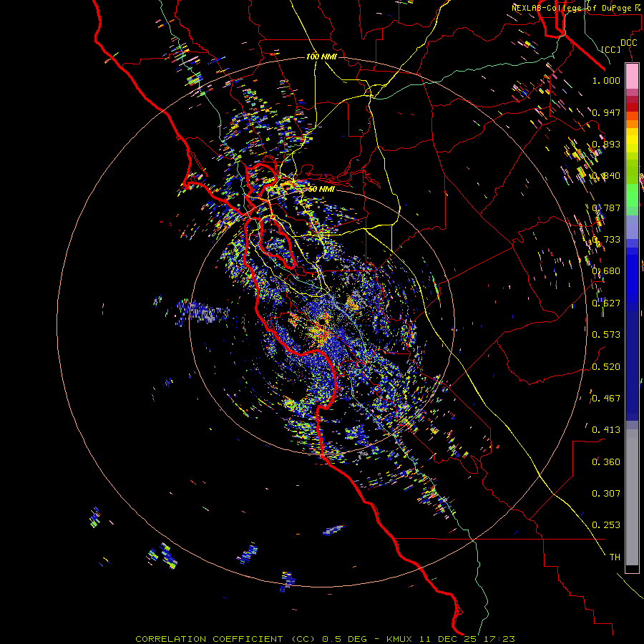Click the bright green color scale segment
This screenshot has height=644, width=644.
(632, 195)
